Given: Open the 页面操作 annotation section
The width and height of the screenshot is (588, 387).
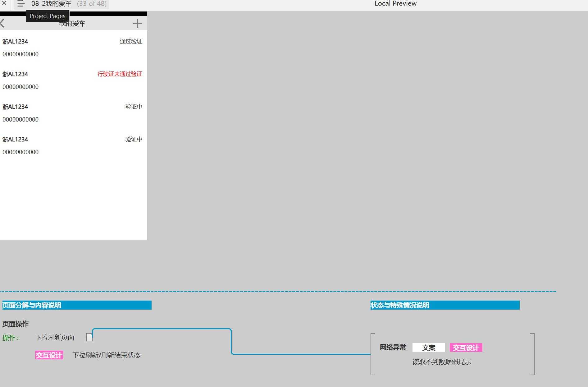Looking at the screenshot, I should (15, 324).
